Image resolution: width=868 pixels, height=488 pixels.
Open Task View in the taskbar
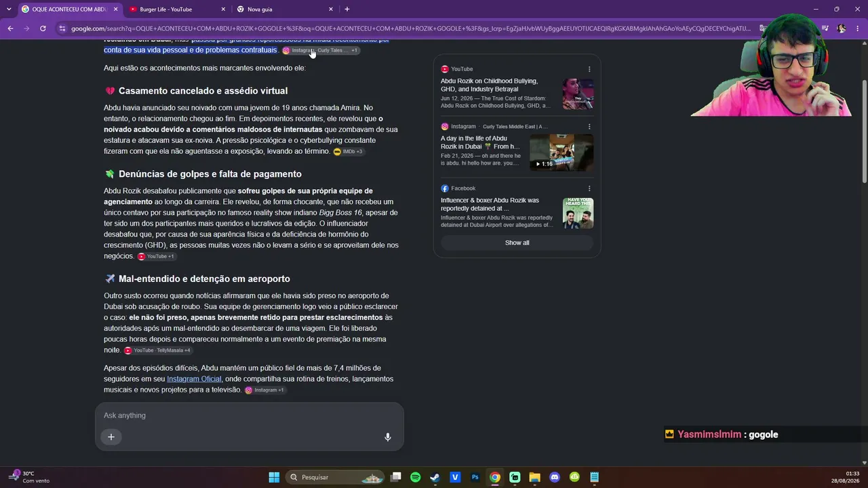(x=396, y=477)
